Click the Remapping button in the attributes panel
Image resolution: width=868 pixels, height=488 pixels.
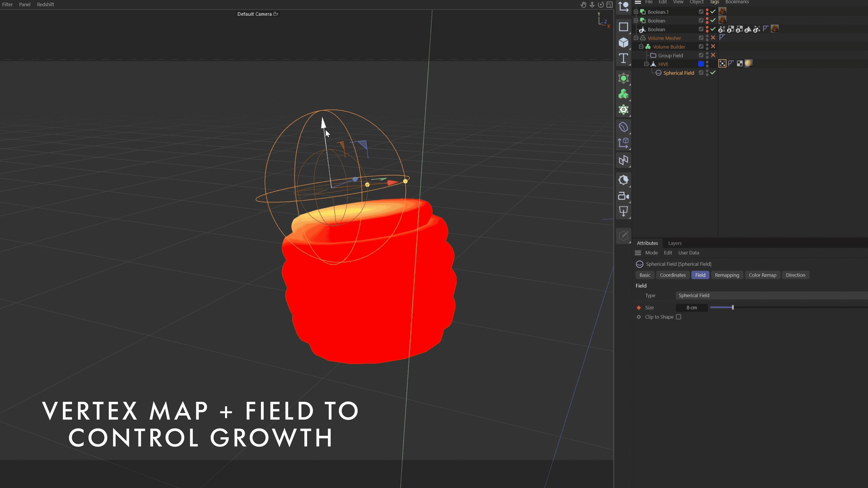point(727,275)
